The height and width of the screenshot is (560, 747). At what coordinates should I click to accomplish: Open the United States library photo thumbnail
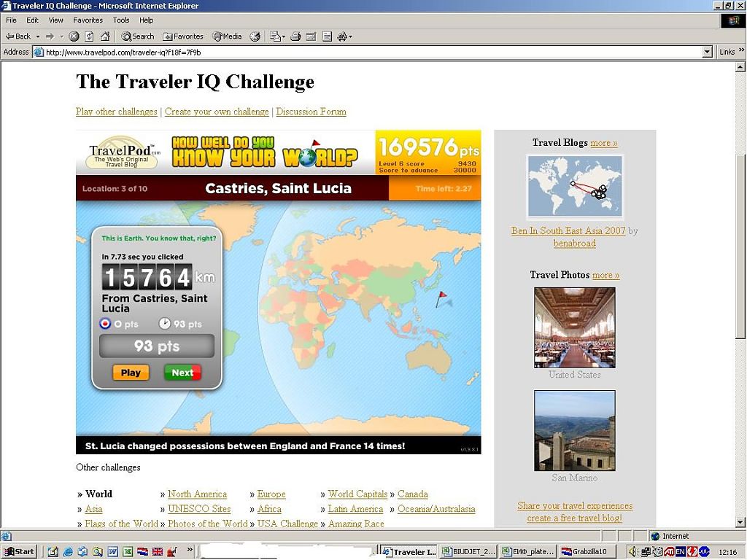575,327
